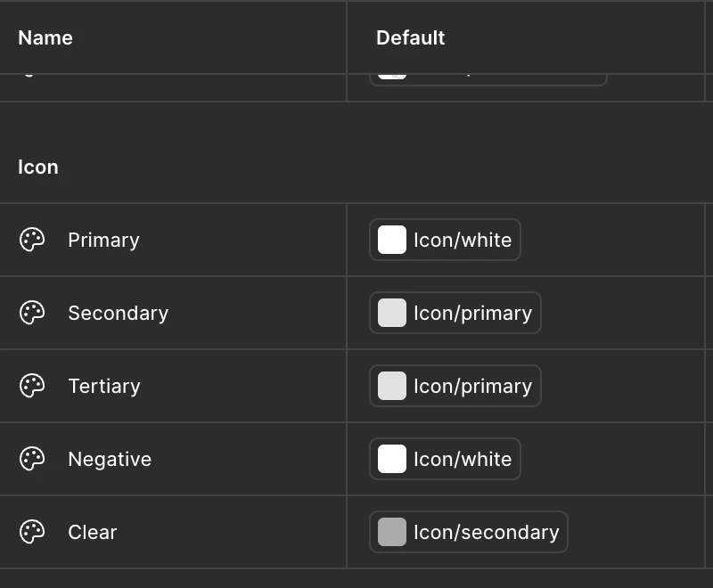This screenshot has width=713, height=588.
Task: Click the white swatch in Negative row
Action: [x=392, y=459]
